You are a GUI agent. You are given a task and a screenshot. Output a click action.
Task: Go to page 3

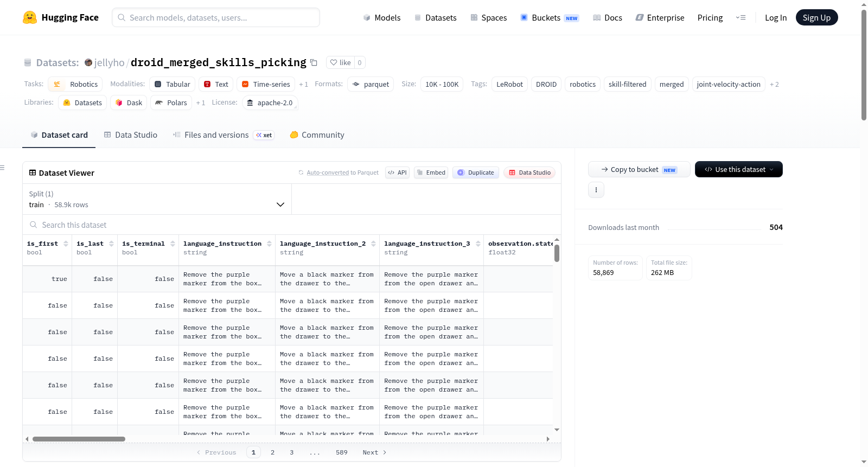coord(292,452)
